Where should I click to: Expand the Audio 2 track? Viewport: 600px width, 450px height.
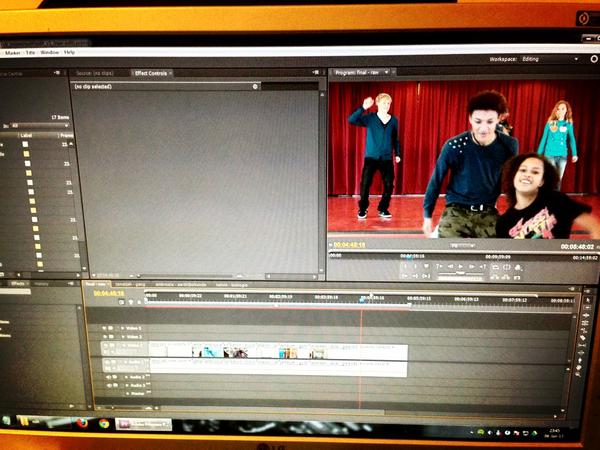126,377
